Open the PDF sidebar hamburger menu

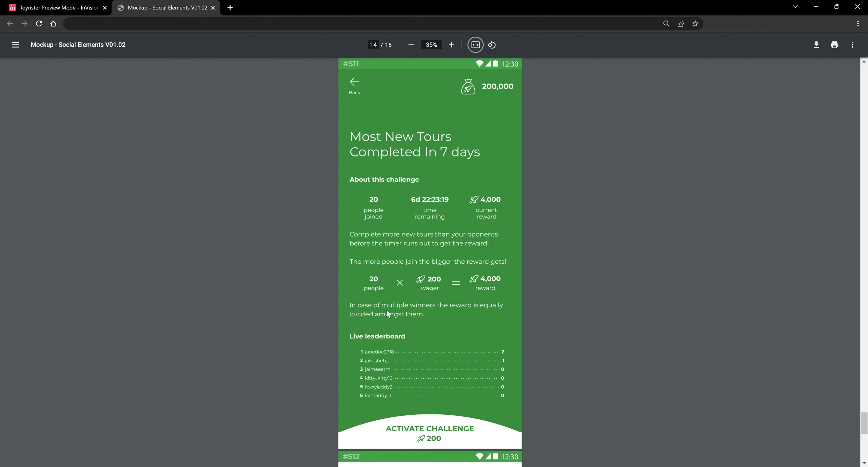point(15,45)
